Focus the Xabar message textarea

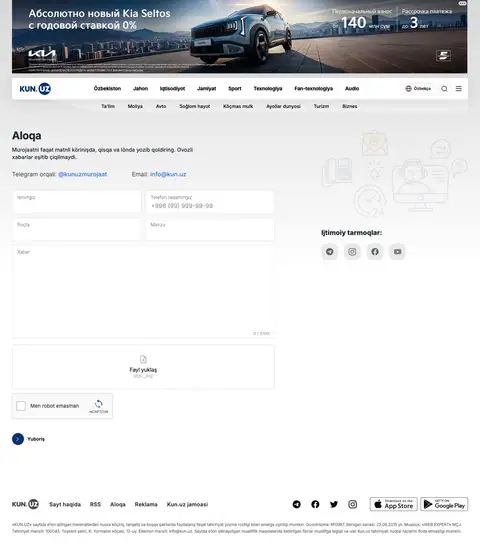pyautogui.click(x=143, y=292)
